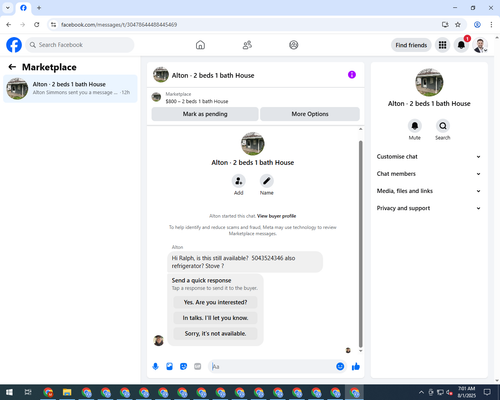Screen dimensions: 500x400
Task: Expand Privacy and support section
Action: [429, 208]
